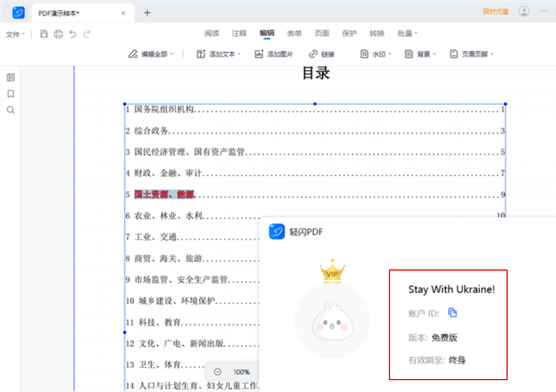This screenshot has height=392, width=556.
Task: Click the Print icon in the toolbar
Action: (58, 34)
